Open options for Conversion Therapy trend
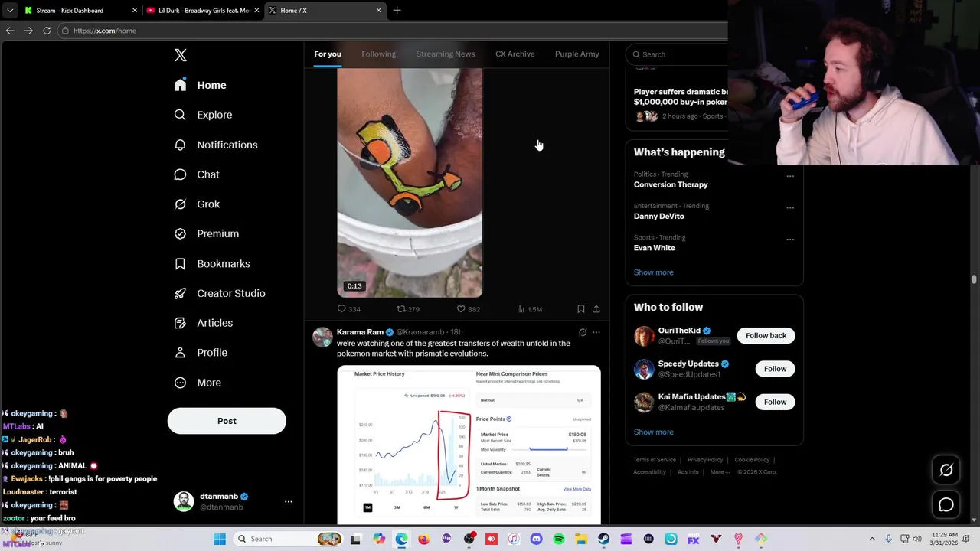This screenshot has height=551, width=980. coord(790,176)
